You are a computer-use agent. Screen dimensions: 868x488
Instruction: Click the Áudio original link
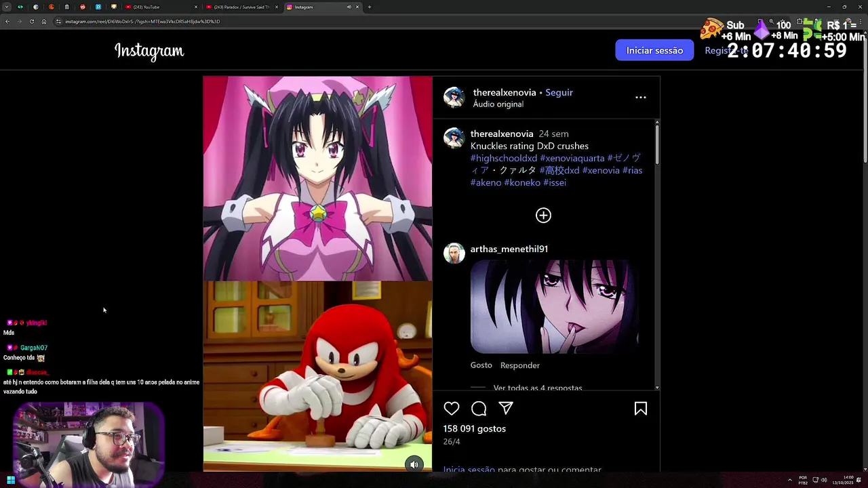click(498, 104)
